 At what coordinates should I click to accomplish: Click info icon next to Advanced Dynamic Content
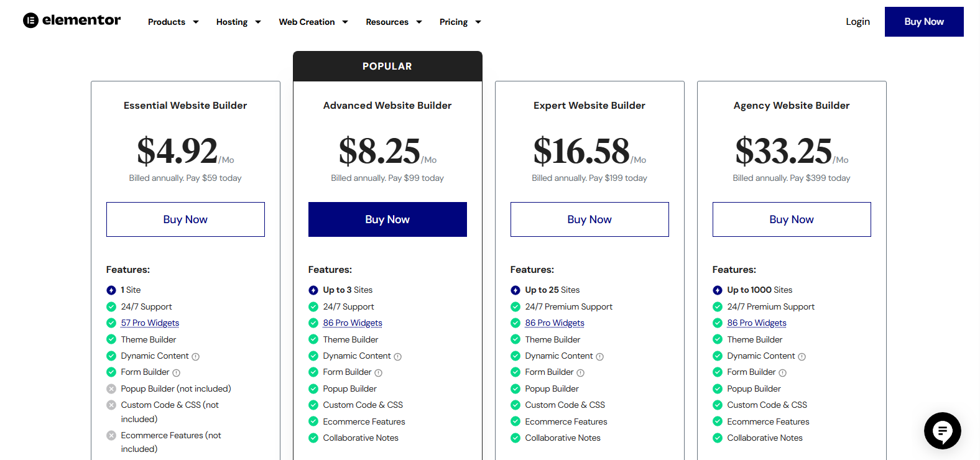tap(397, 357)
